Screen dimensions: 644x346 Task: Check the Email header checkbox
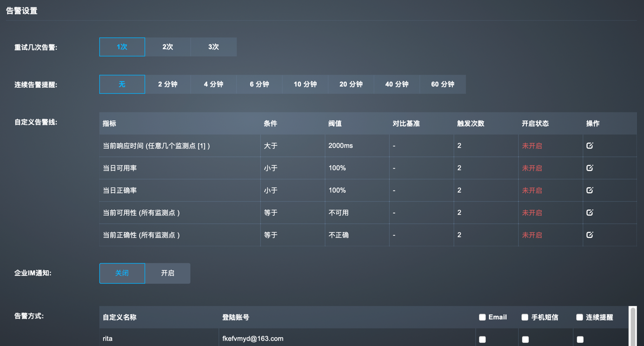(x=482, y=317)
